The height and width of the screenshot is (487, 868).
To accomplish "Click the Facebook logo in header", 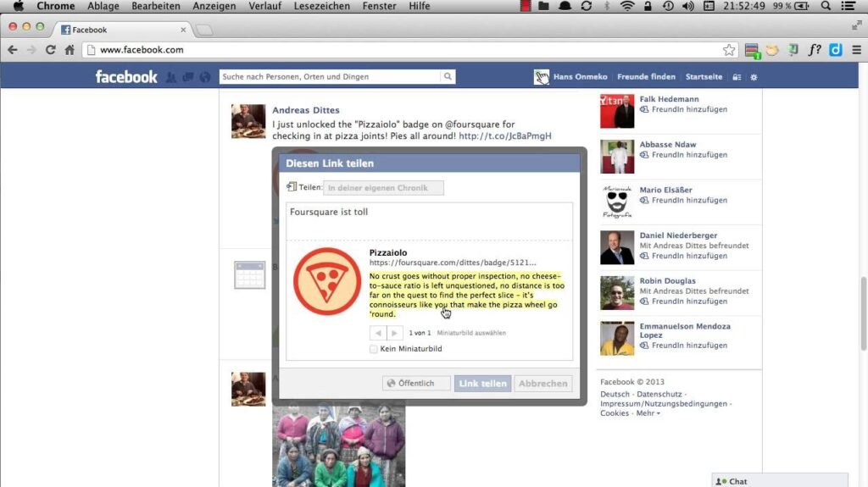I will point(126,77).
